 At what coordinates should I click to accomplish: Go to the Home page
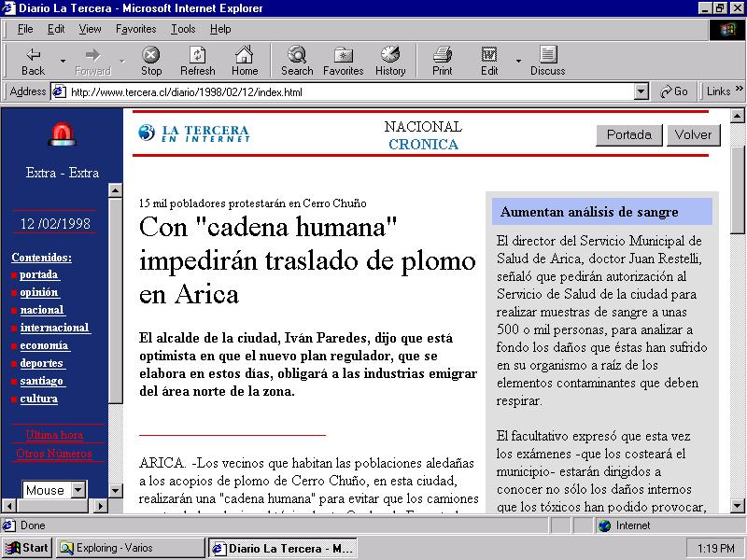245,62
